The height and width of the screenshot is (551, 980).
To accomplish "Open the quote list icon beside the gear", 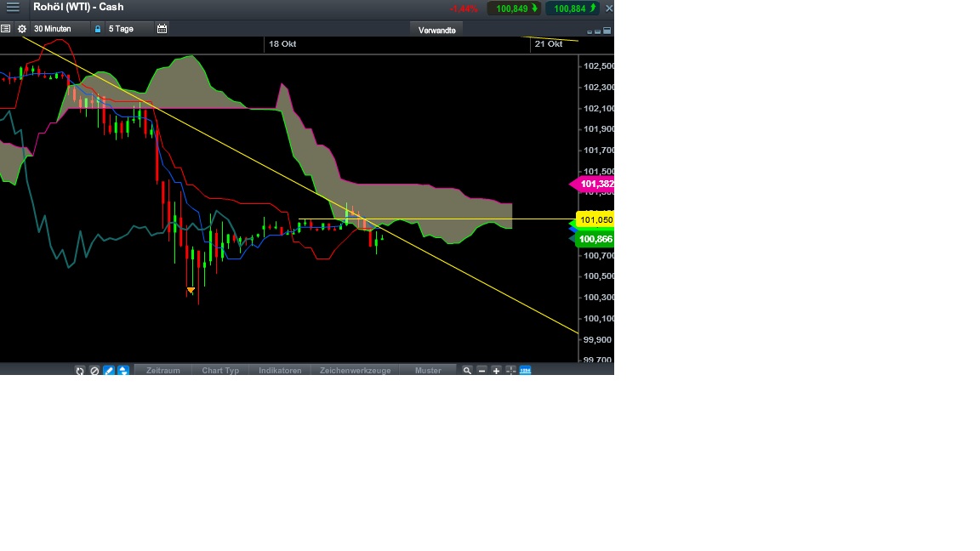I will pos(6,28).
